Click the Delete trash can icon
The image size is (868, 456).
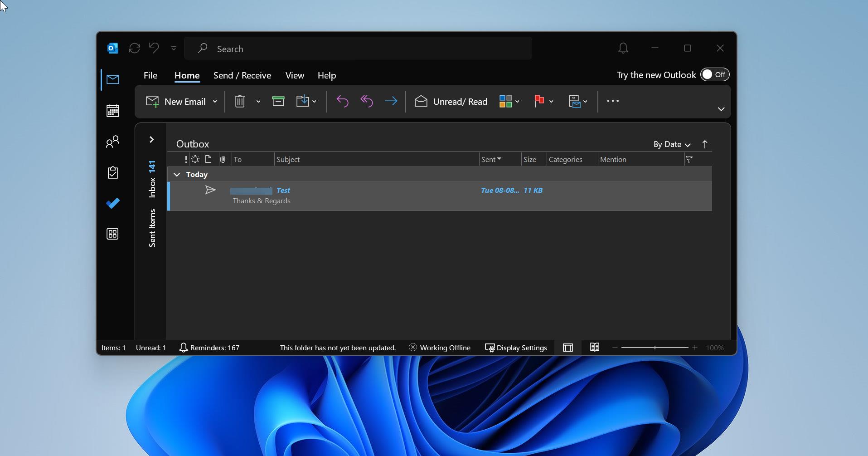click(240, 101)
